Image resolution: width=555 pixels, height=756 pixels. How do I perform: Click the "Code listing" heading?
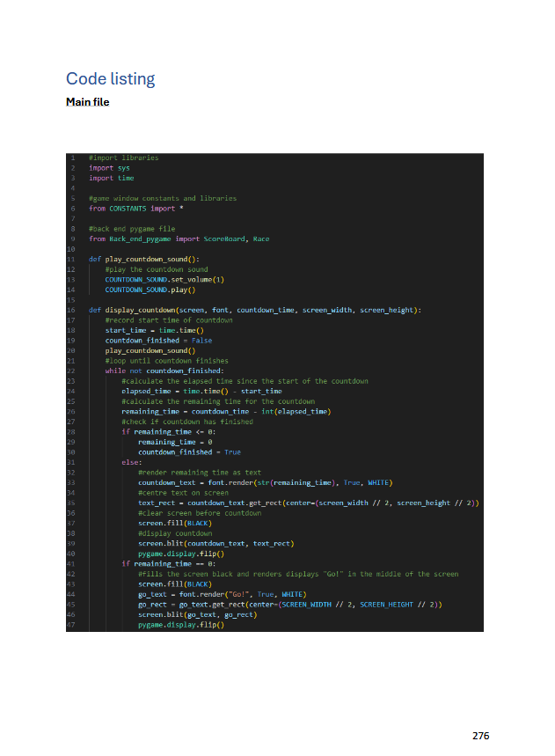click(x=110, y=79)
